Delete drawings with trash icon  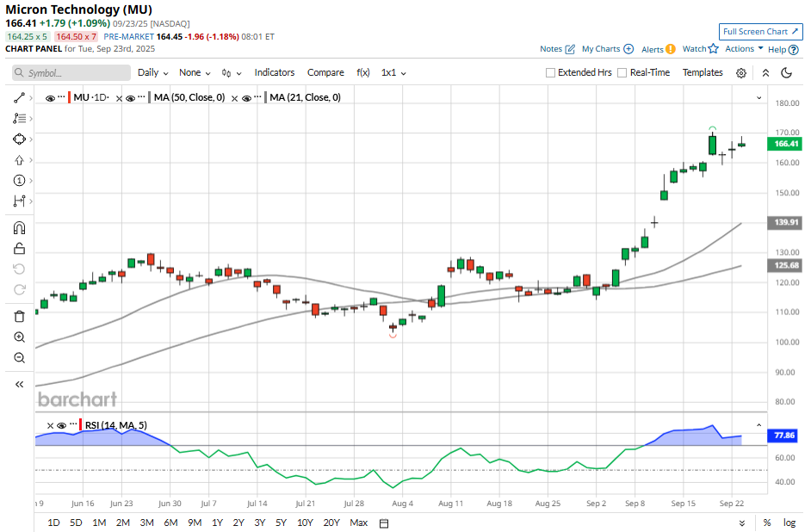(19, 317)
